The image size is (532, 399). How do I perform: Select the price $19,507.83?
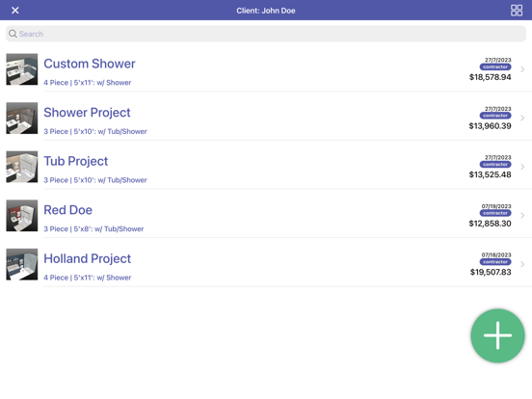pos(491,273)
